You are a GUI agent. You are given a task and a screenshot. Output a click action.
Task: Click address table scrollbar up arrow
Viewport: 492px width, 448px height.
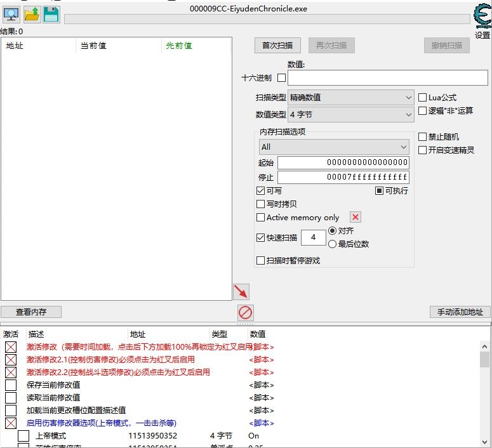pyautogui.click(x=484, y=346)
